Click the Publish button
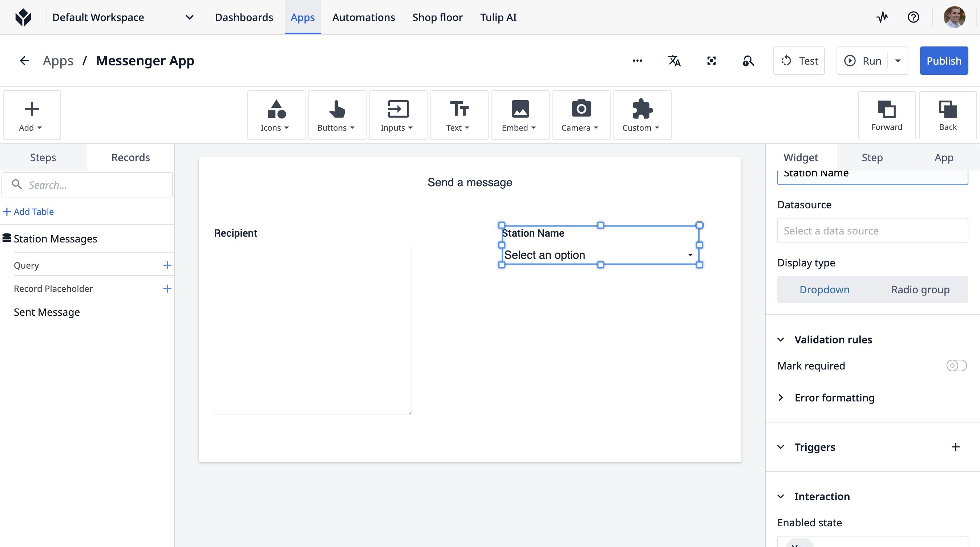Screen dimensions: 980x547 [x=943, y=61]
